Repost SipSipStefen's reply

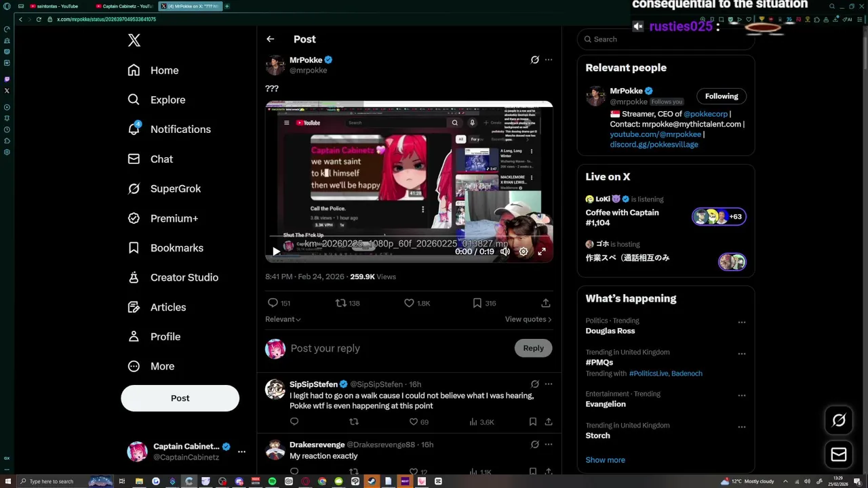pyautogui.click(x=353, y=422)
